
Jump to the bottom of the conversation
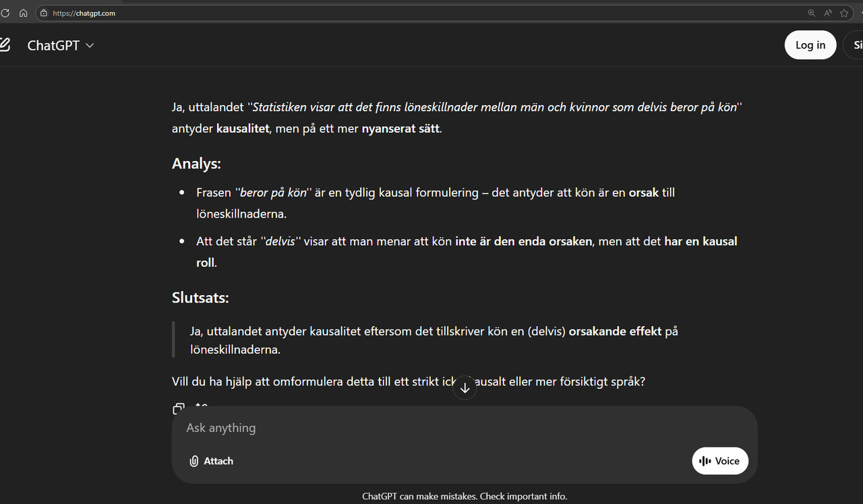tap(465, 387)
